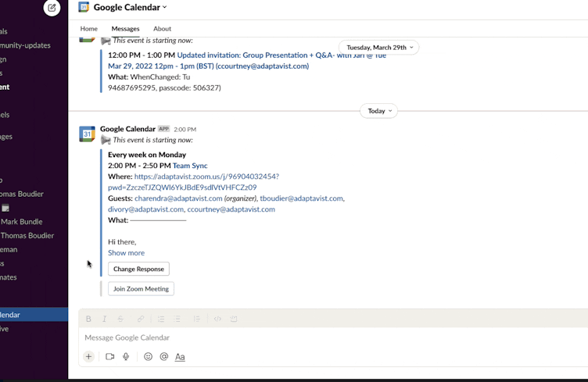Click the record audio microphone icon
This screenshot has width=588, height=382.
(x=126, y=356)
